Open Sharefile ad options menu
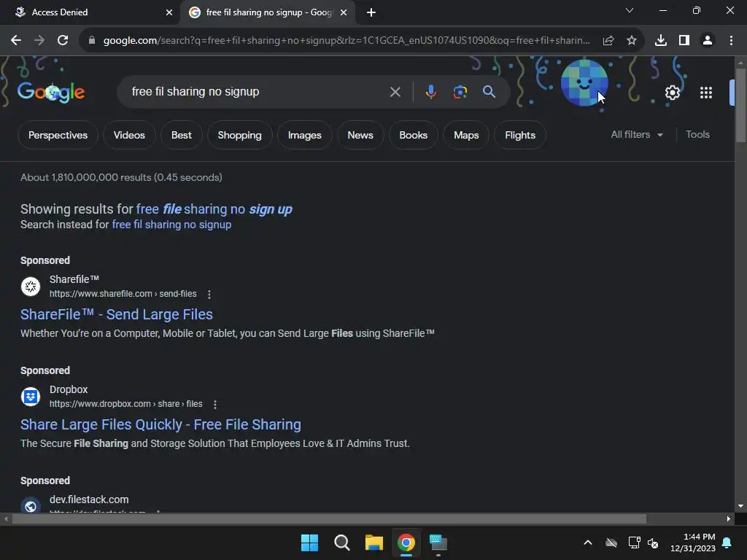 pos(209,295)
